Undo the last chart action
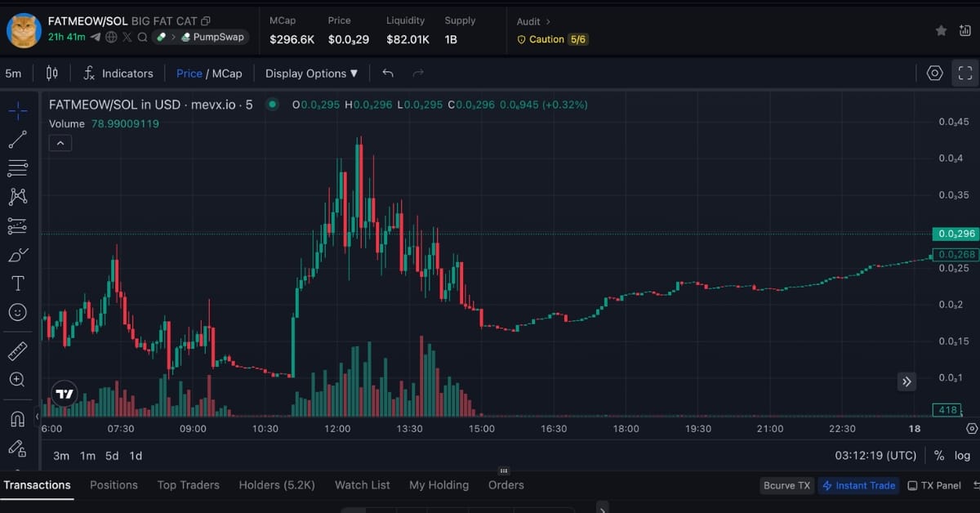The height and width of the screenshot is (513, 980). pyautogui.click(x=388, y=74)
